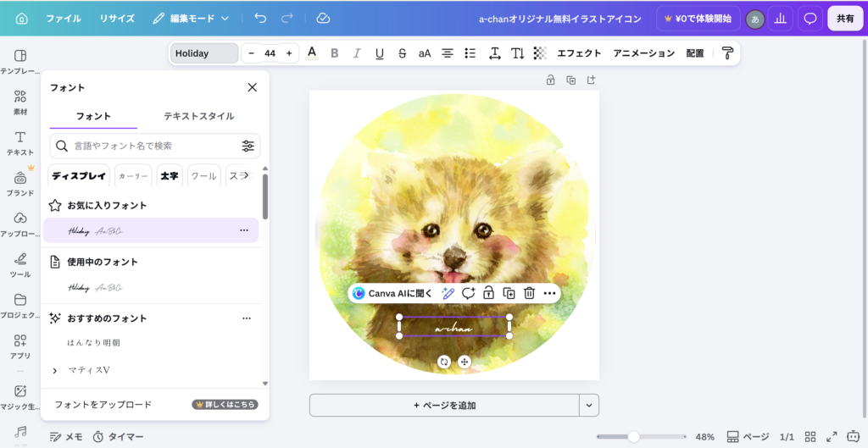
Task: Open the letter and line spacing options
Action: click(x=495, y=53)
